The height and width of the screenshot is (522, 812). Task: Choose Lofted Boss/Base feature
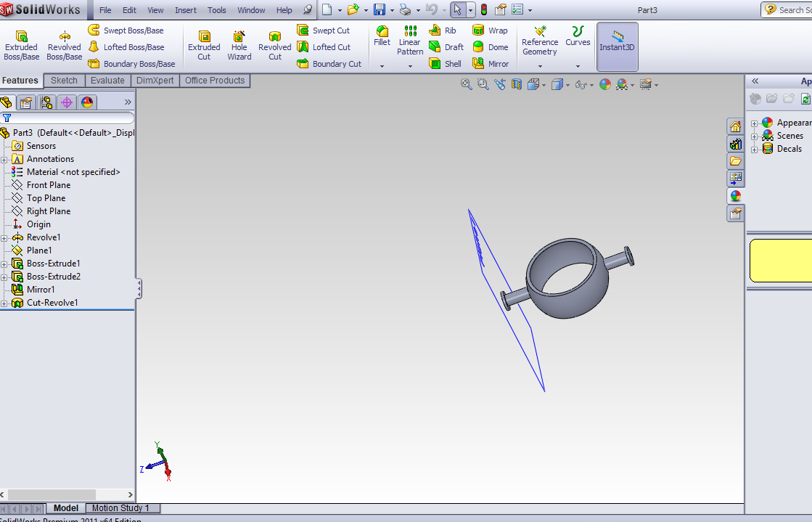[126, 47]
